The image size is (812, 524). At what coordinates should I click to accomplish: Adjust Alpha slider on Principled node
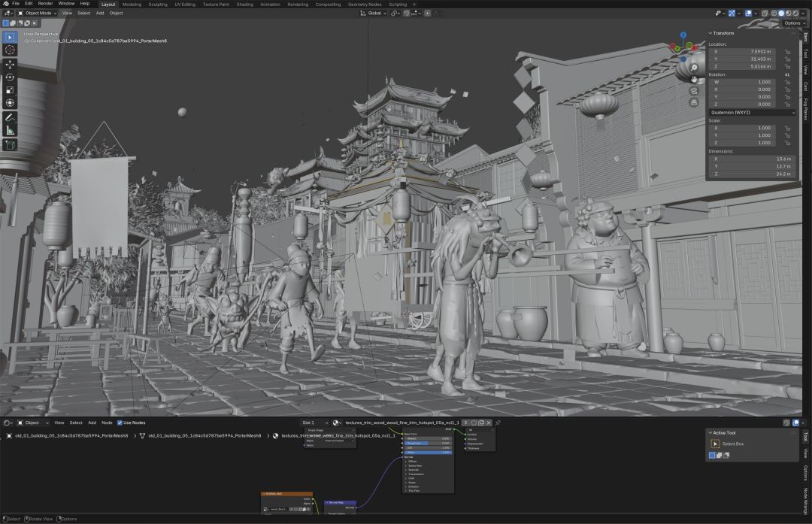pyautogui.click(x=428, y=453)
